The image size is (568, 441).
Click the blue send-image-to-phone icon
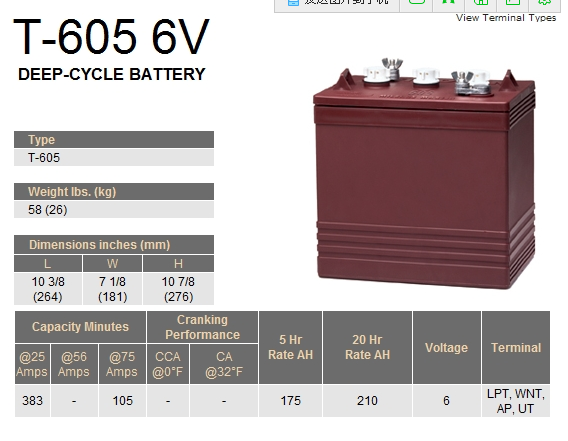pyautogui.click(x=293, y=2)
